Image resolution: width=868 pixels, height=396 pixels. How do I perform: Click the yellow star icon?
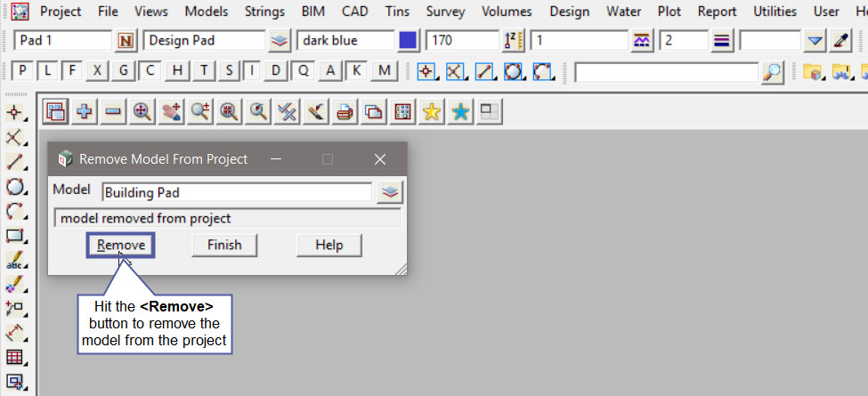tap(432, 112)
